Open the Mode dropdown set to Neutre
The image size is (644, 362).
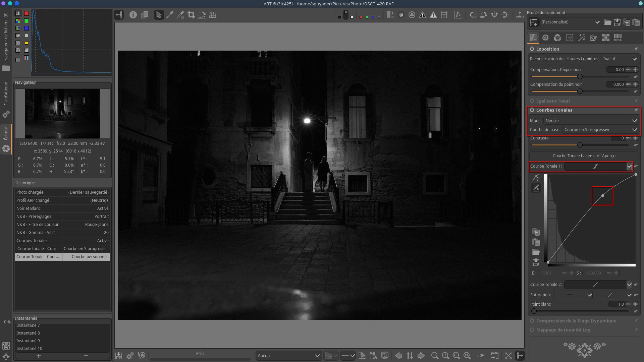coord(591,120)
